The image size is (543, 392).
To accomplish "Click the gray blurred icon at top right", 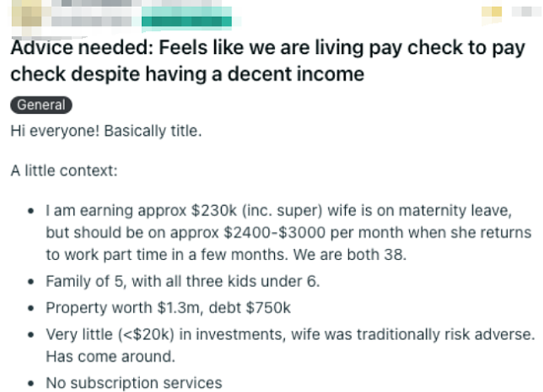I will click(x=526, y=11).
